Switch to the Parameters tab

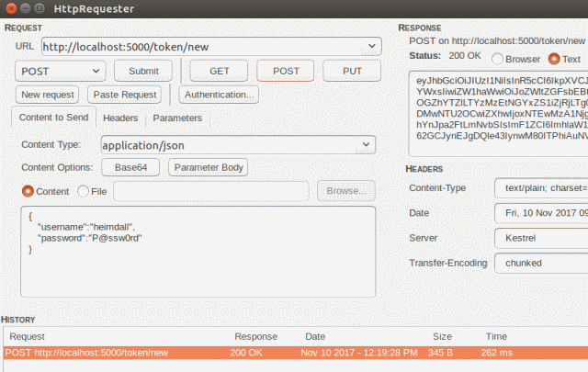[177, 118]
